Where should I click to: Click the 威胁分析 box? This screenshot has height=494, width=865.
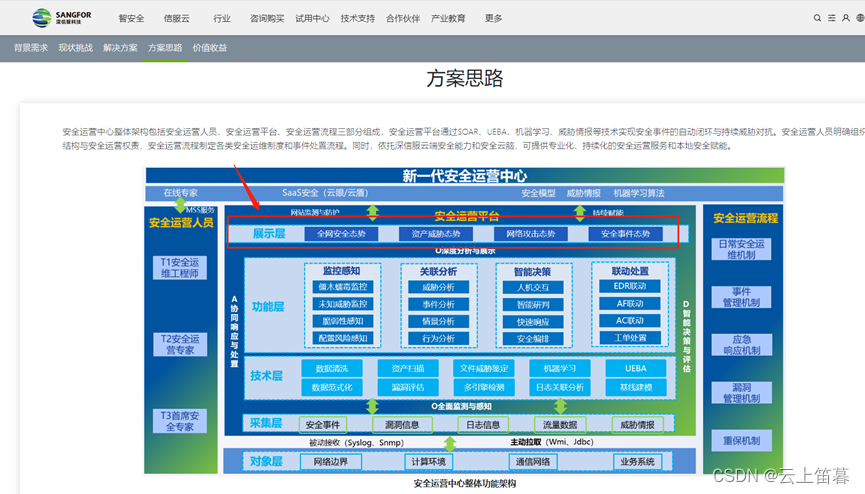(439, 287)
